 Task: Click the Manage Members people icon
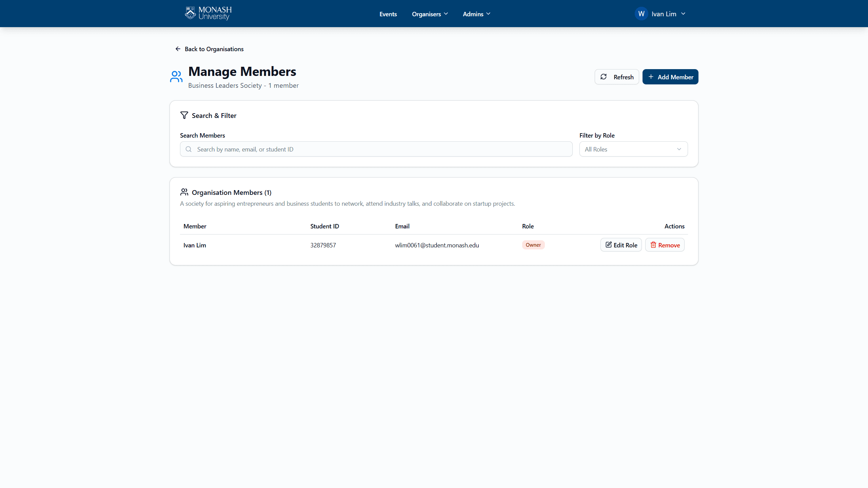(x=176, y=77)
